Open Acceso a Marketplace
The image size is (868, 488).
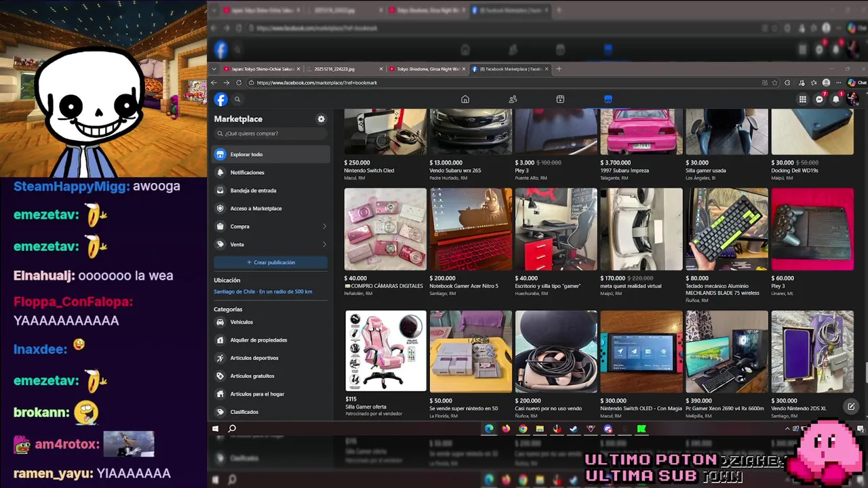pyautogui.click(x=271, y=208)
